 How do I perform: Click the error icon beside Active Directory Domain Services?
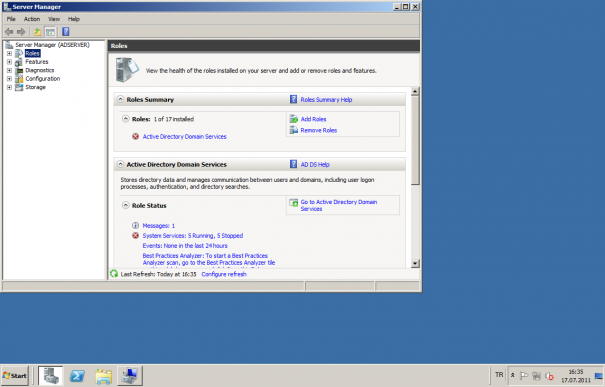[135, 136]
